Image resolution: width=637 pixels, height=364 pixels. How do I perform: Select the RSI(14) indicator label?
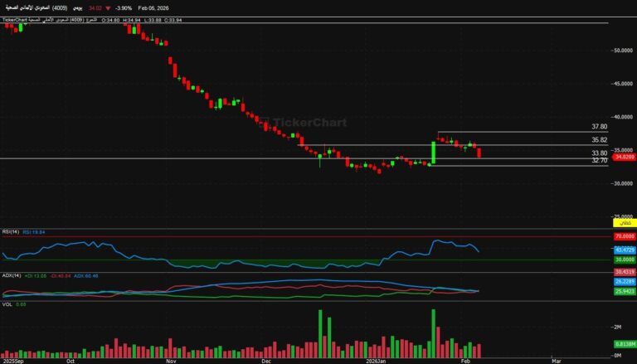(12, 231)
